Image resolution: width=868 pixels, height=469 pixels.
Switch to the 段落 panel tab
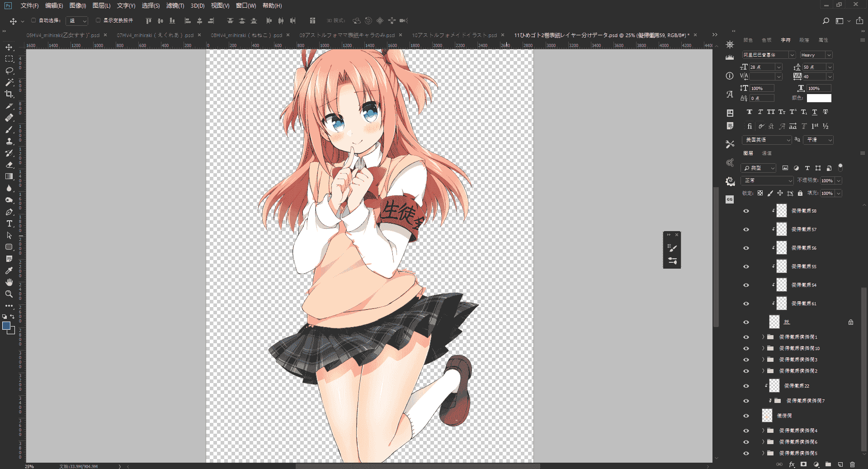click(804, 40)
